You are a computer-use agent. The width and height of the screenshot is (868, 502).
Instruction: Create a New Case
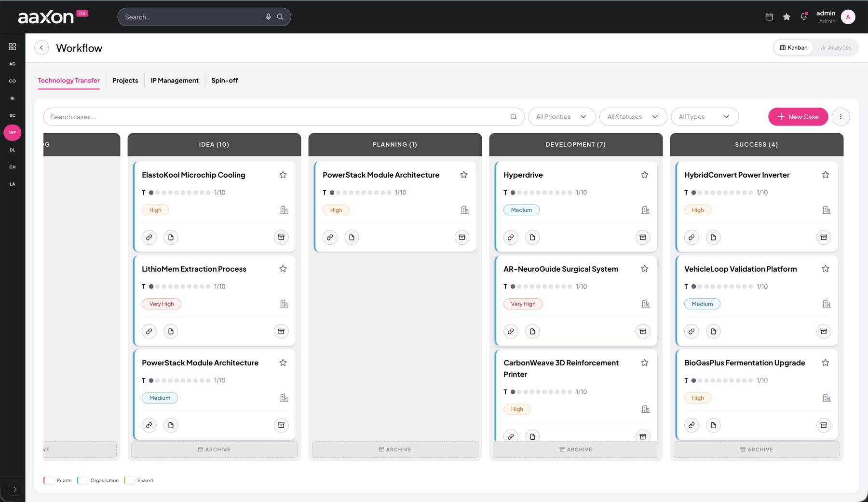pos(798,117)
